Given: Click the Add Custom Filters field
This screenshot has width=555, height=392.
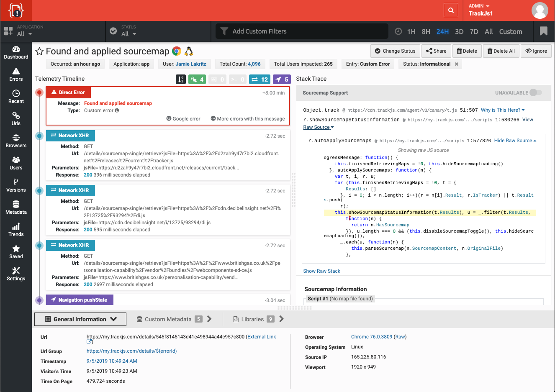Looking at the screenshot, I should coord(301,31).
